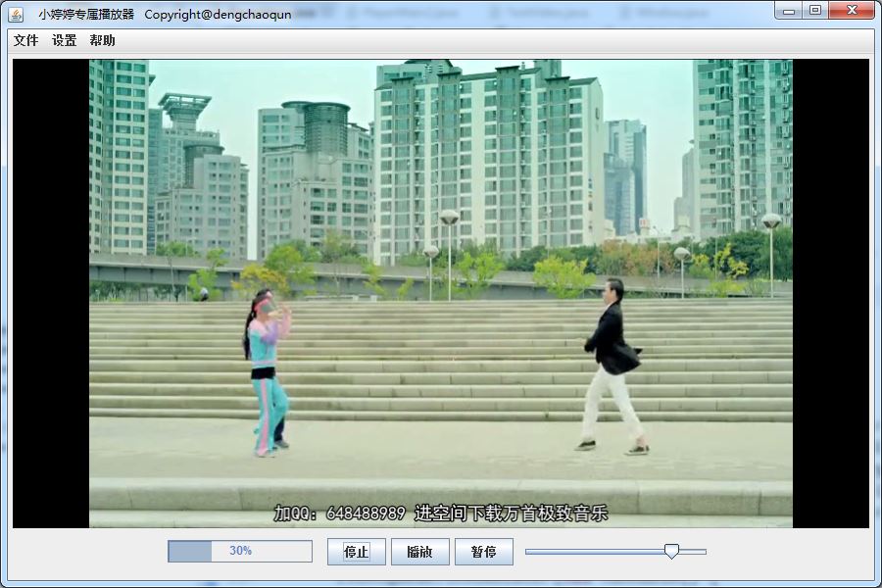Viewport: 882px width, 588px height.
Task: Click the 播放 play button
Action: tap(420, 552)
